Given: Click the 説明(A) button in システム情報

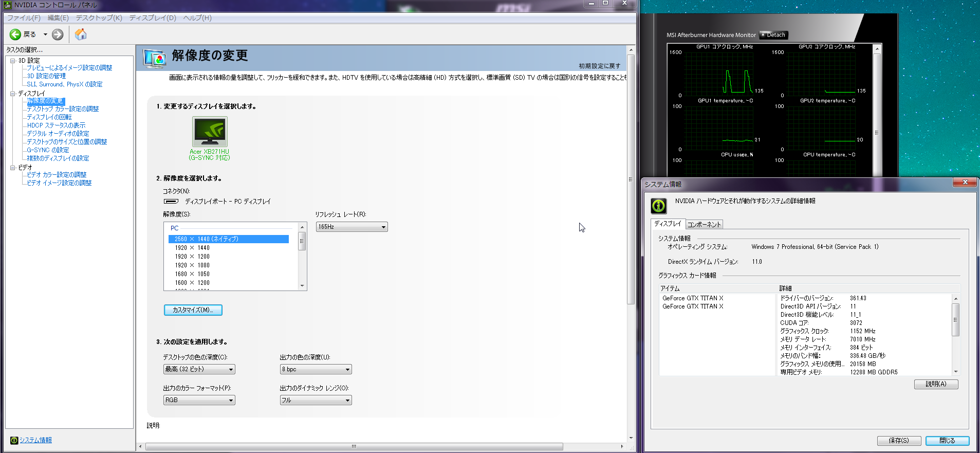Looking at the screenshot, I should pos(936,384).
